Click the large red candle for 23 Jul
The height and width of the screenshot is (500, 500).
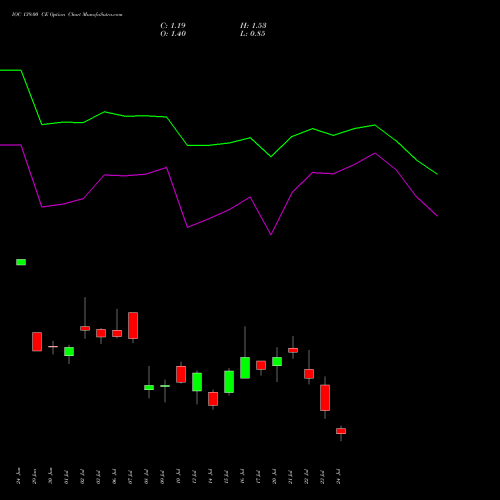click(325, 398)
